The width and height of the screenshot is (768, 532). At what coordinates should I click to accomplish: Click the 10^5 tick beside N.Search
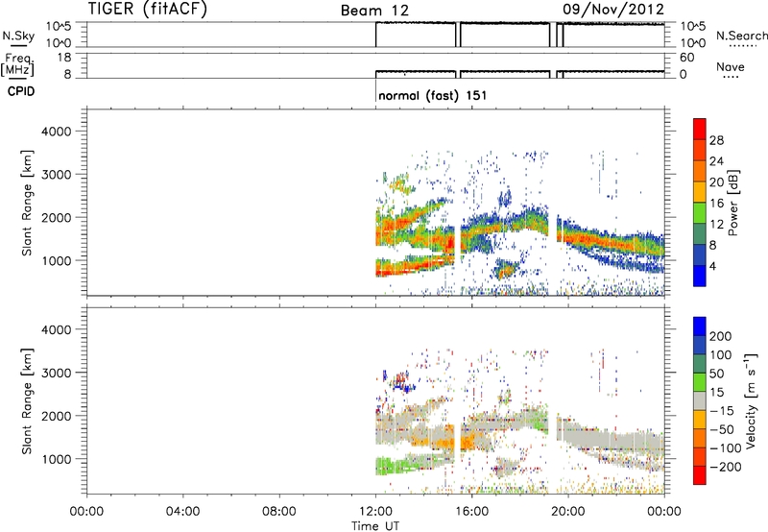(x=692, y=26)
